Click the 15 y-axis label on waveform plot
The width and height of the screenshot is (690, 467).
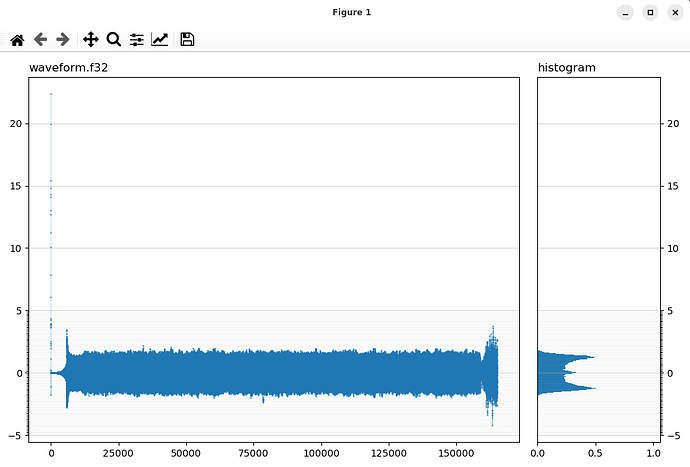click(15, 186)
